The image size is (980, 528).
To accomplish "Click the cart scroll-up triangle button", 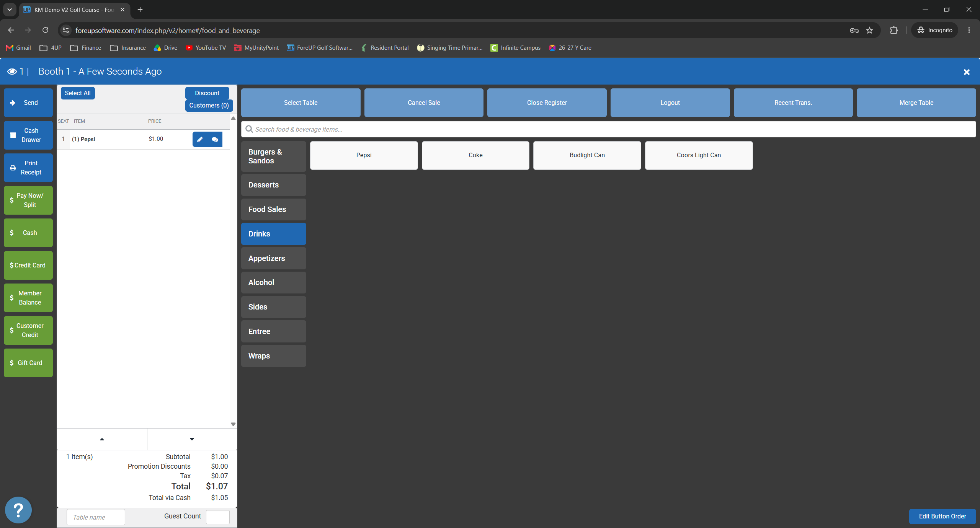I will tap(102, 439).
